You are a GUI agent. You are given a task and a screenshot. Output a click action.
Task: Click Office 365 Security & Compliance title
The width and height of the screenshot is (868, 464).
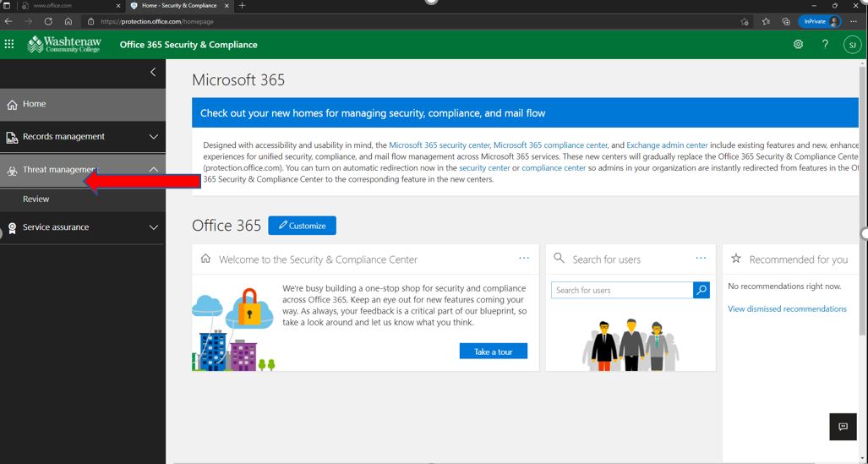pyautogui.click(x=188, y=45)
